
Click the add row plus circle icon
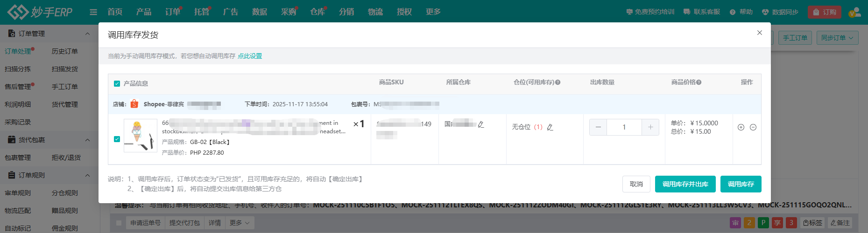[x=741, y=127]
